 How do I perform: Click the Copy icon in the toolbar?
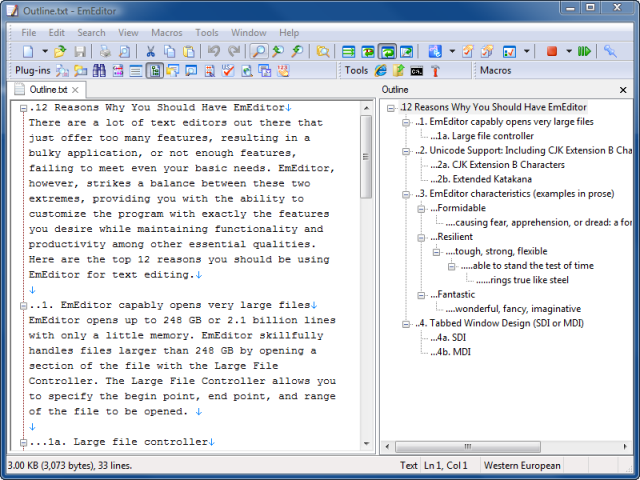pyautogui.click(x=169, y=51)
